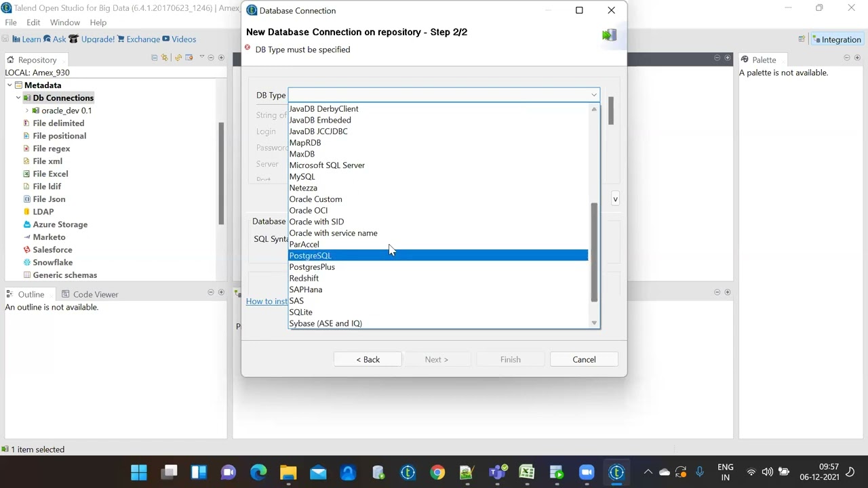Select Generic schemas in Repository tree
The height and width of the screenshot is (488, 868).
pyautogui.click(x=64, y=275)
